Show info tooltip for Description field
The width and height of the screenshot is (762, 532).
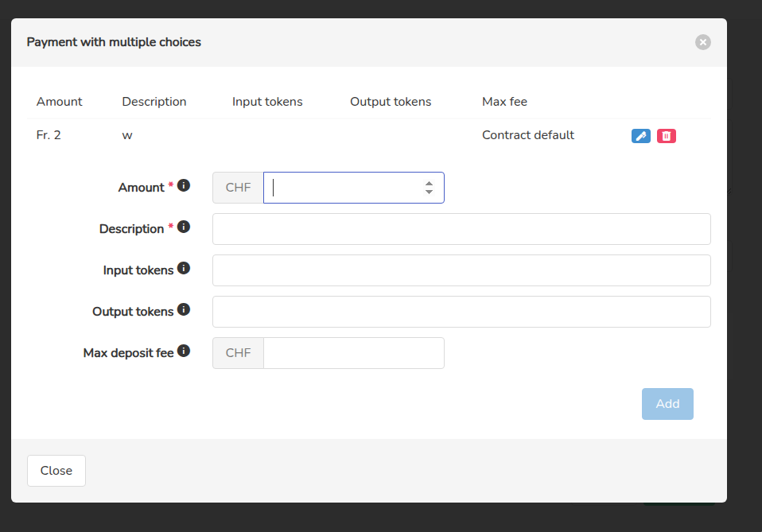click(183, 227)
